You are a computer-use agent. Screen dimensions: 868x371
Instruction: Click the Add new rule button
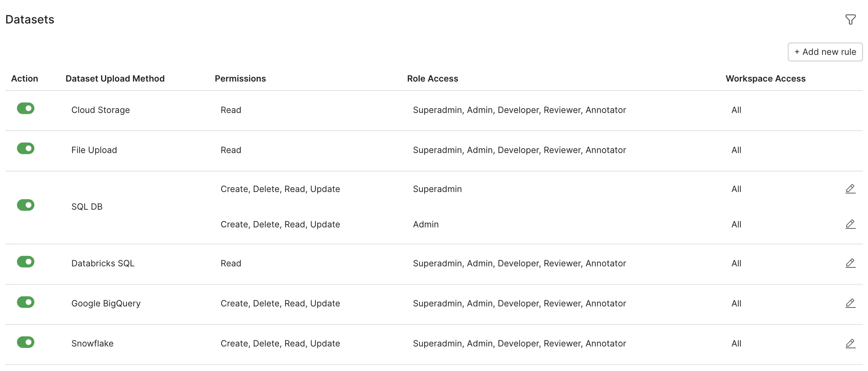(x=825, y=52)
